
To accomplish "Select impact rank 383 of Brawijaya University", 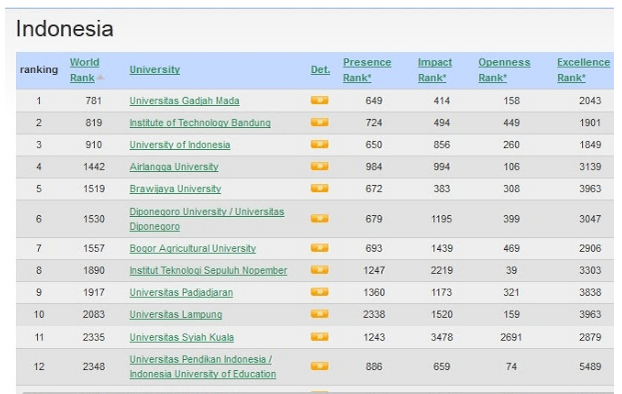I will pos(442,189).
